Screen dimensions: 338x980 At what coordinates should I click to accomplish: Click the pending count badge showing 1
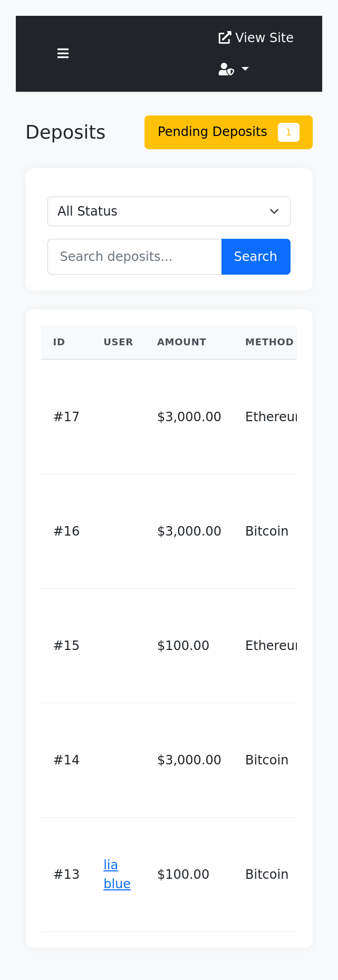[x=288, y=132]
